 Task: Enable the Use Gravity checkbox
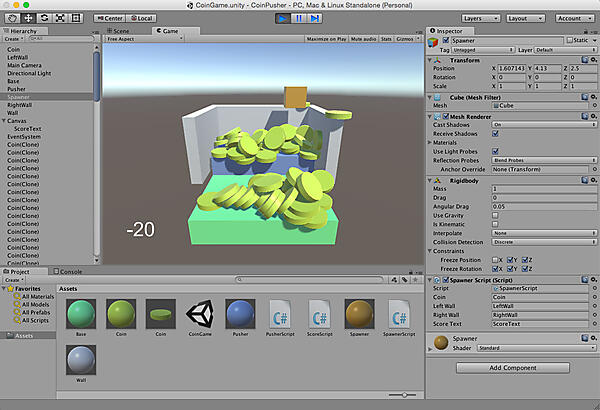495,216
